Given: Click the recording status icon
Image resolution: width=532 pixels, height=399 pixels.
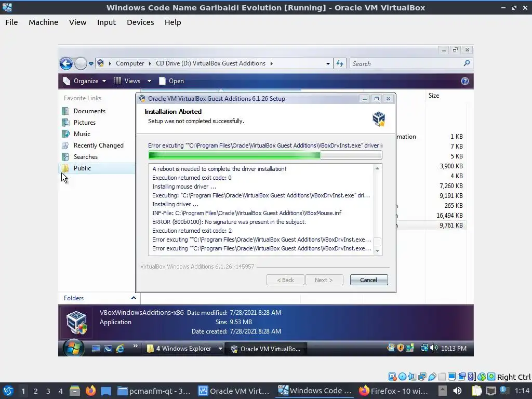Looking at the screenshot, I should click(461, 377).
